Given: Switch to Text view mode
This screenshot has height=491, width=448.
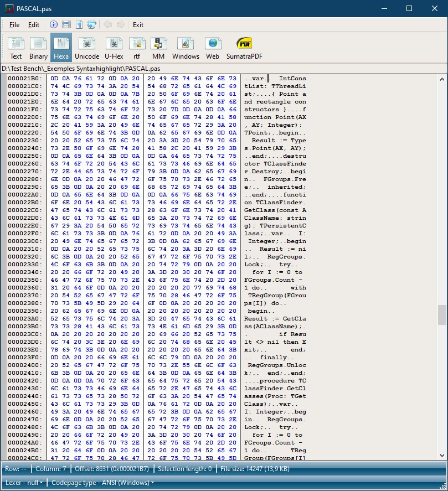Looking at the screenshot, I should (16, 48).
